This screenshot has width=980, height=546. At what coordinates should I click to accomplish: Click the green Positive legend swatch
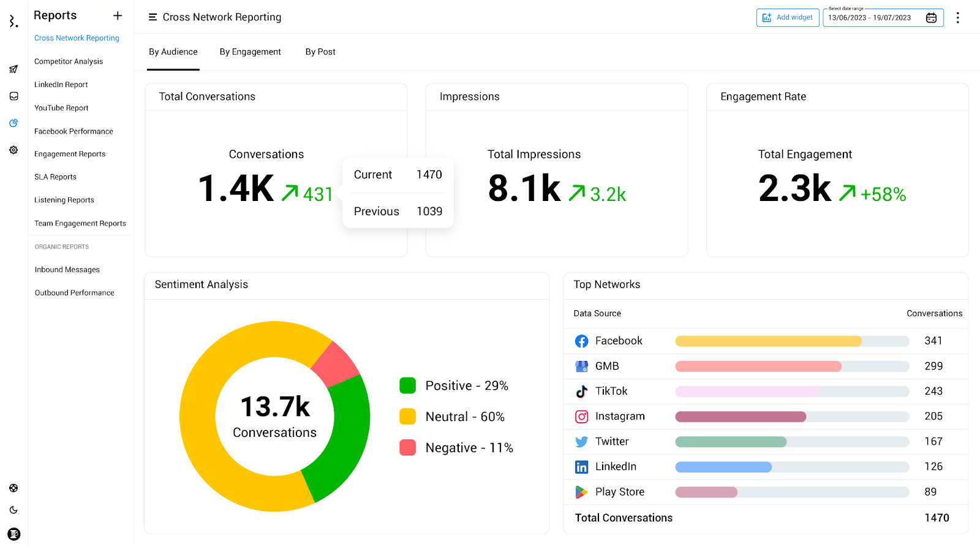(407, 385)
